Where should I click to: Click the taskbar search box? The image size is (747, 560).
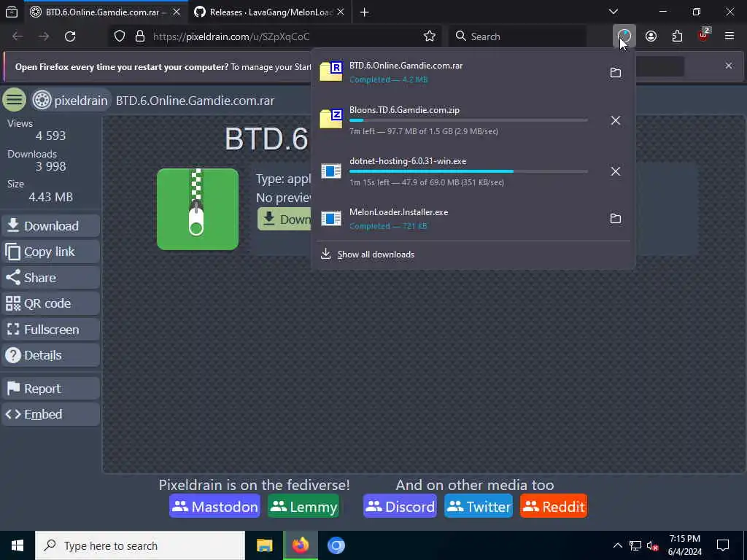pos(140,545)
